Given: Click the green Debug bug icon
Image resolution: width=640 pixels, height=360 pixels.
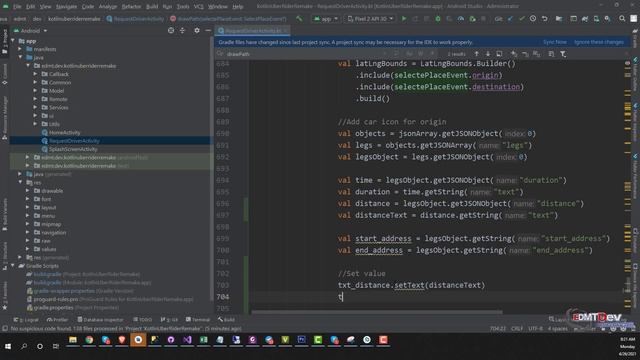Looking at the screenshot, I should pos(438,19).
